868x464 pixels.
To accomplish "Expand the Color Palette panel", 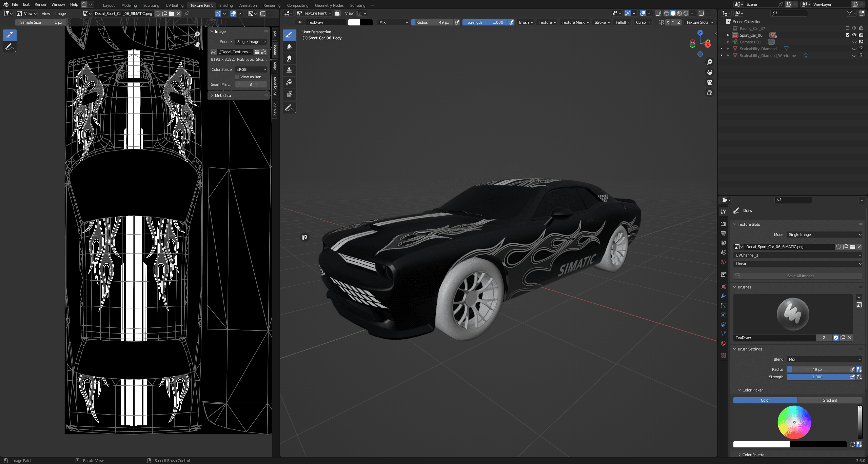I will [x=753, y=455].
